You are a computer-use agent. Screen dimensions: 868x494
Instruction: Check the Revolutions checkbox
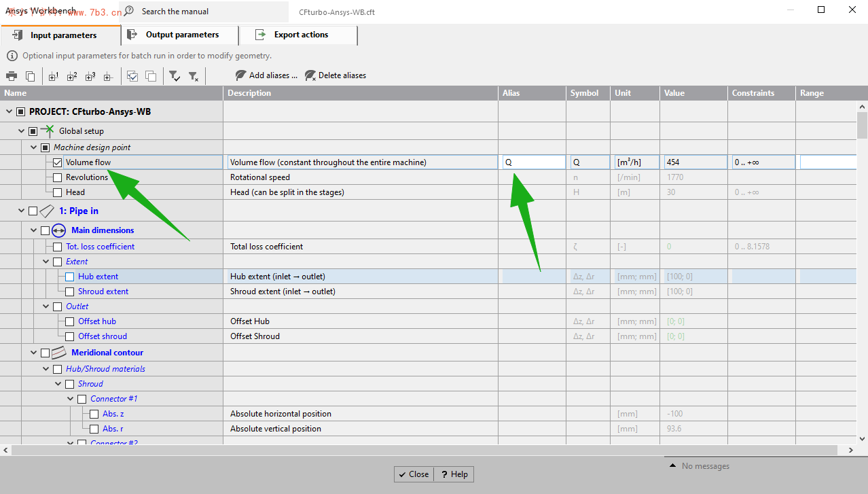point(58,177)
